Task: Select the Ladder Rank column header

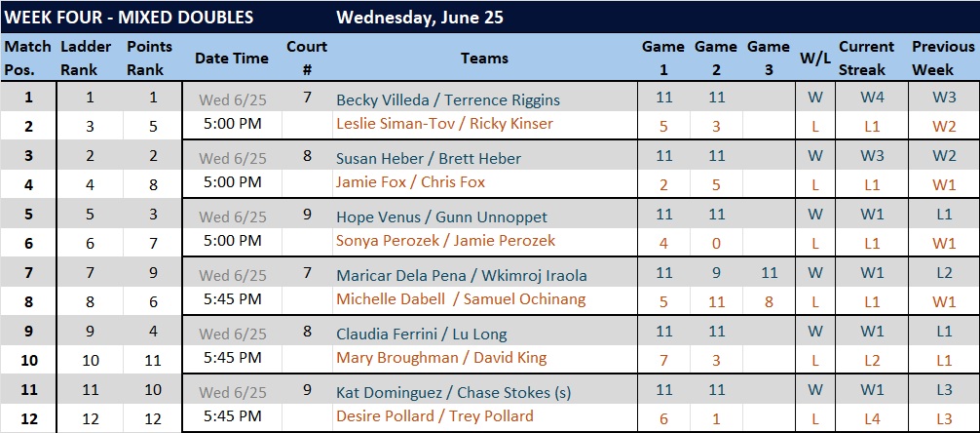Action: [x=87, y=59]
